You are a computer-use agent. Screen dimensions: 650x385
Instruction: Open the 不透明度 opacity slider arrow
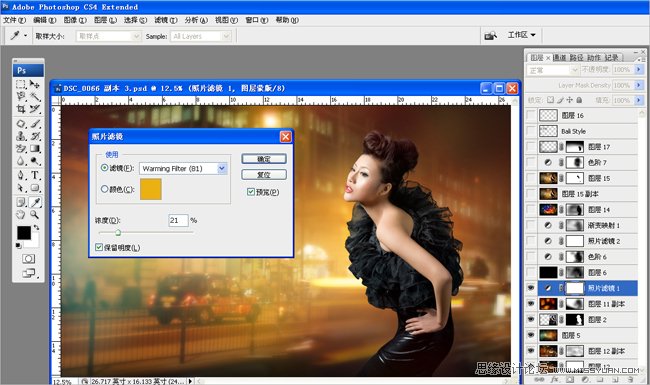pos(639,70)
